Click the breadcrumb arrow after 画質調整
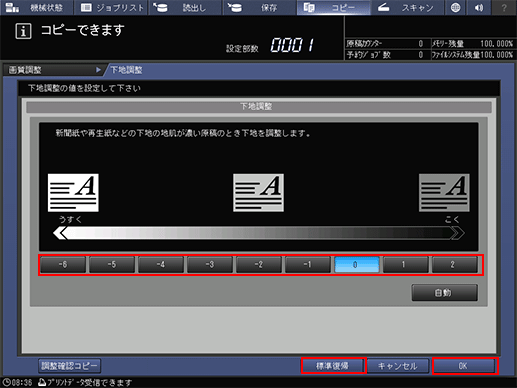This screenshot has height=388, width=517. pyautogui.click(x=98, y=70)
